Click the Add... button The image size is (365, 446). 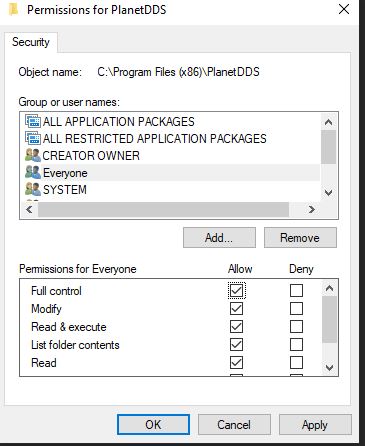[x=219, y=238]
